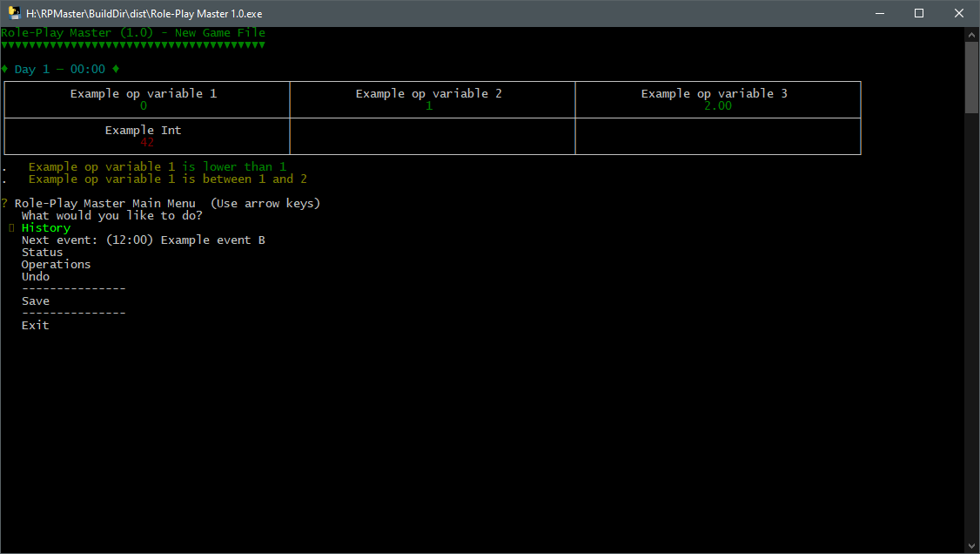The height and width of the screenshot is (554, 980).
Task: Pick the Undo menu entry
Action: click(x=36, y=276)
